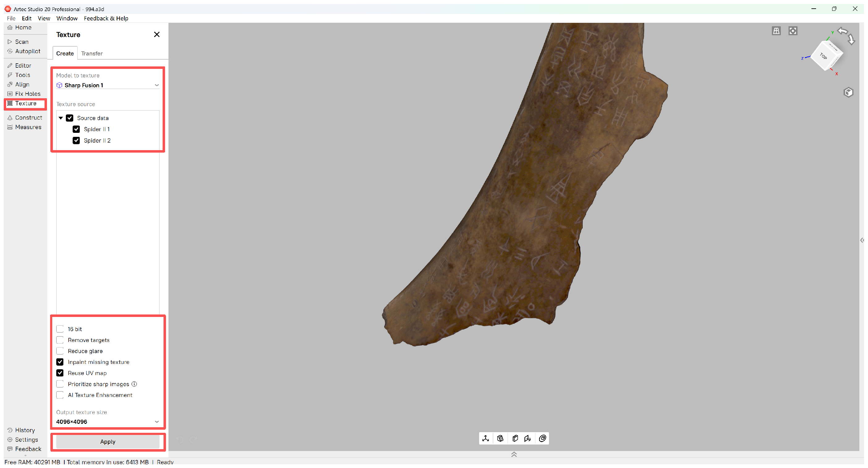Uncheck the Source data checkbox
The width and height of the screenshot is (868, 468).
pyautogui.click(x=70, y=118)
